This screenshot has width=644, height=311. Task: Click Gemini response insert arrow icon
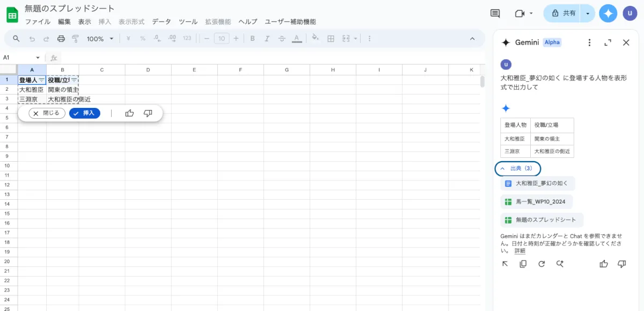505,264
